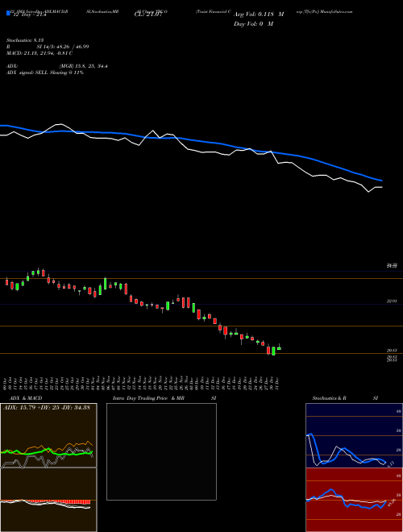Click the ADX line chart panel
The height and width of the screenshot is (532, 403).
(48, 435)
